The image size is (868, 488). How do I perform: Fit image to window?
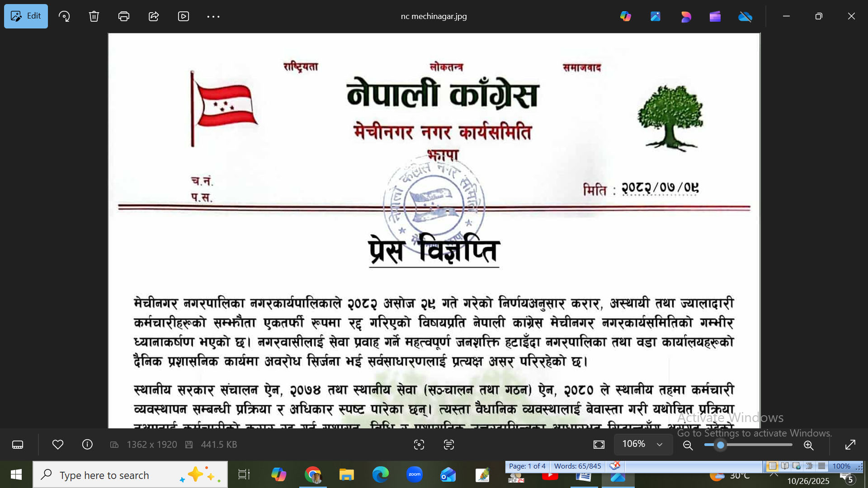[599, 445]
